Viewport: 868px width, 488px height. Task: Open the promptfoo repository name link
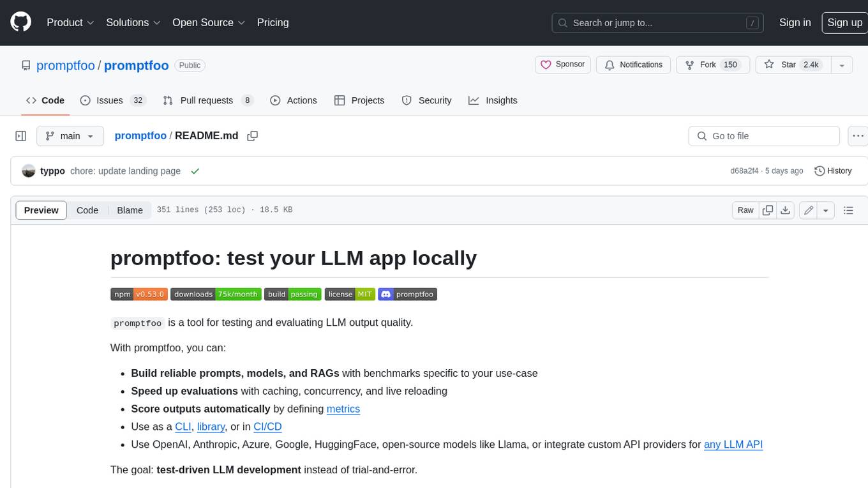tap(136, 65)
